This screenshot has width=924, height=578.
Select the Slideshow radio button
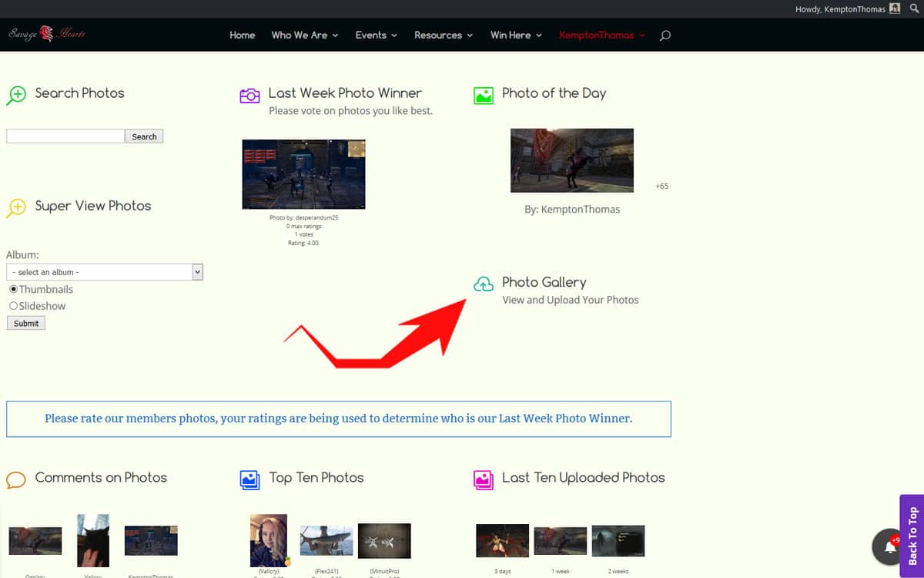tap(13, 306)
